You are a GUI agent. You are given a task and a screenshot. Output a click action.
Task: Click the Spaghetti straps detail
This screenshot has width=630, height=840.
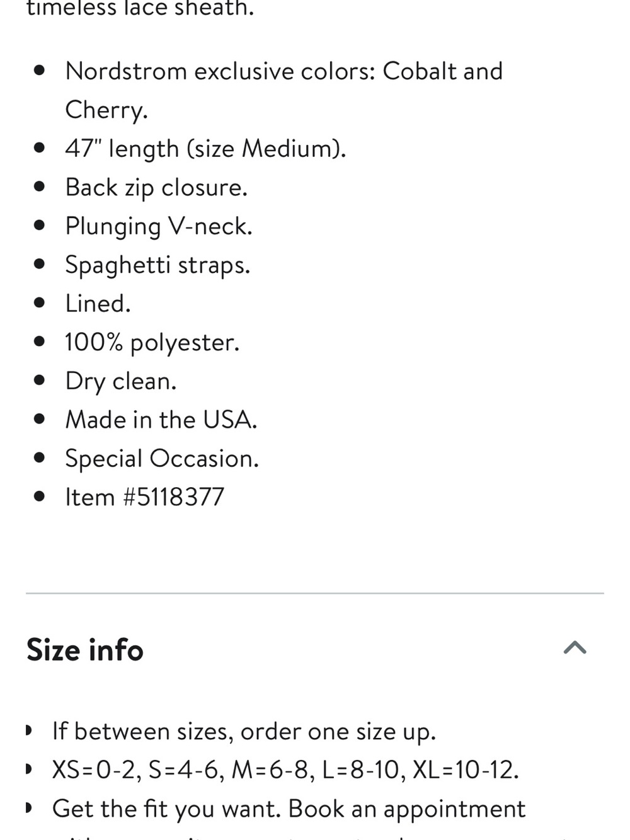(x=157, y=265)
